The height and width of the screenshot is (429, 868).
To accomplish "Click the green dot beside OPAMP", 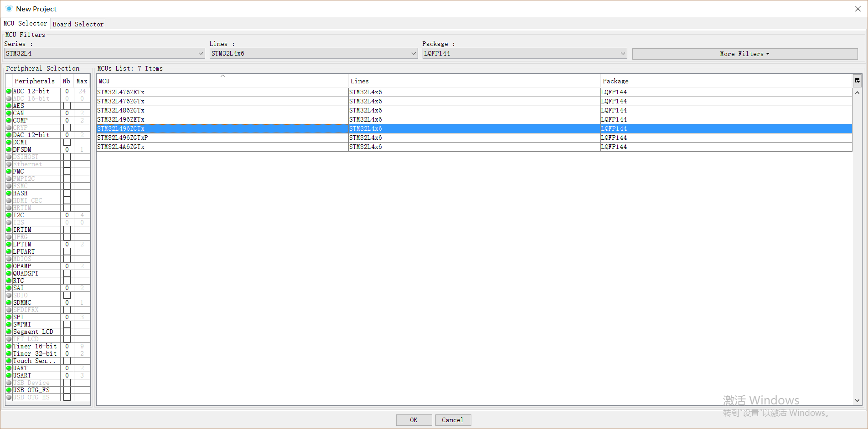I will (x=9, y=266).
